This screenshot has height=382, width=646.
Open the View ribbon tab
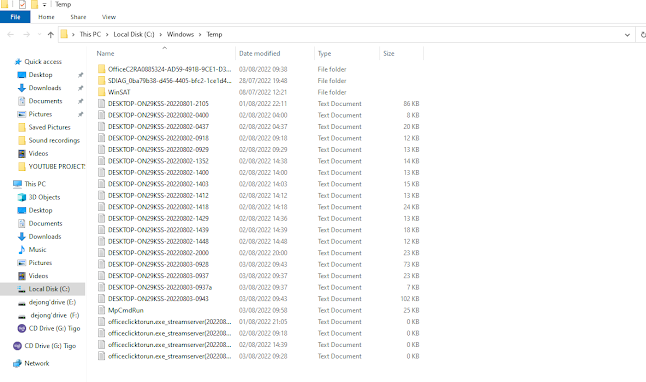click(109, 17)
